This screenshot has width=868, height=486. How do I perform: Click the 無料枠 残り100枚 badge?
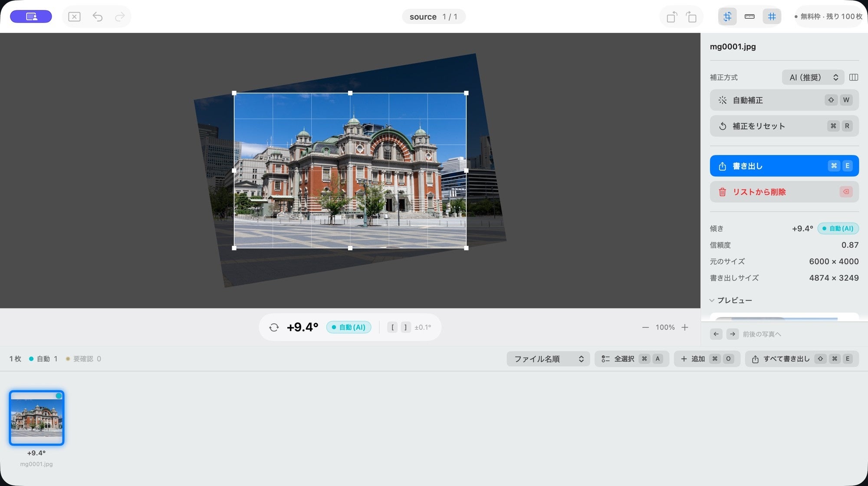829,17
